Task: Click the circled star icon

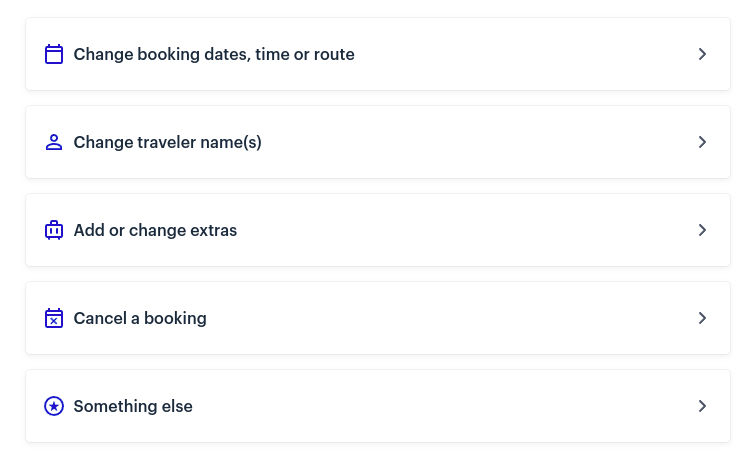Action: [x=54, y=406]
